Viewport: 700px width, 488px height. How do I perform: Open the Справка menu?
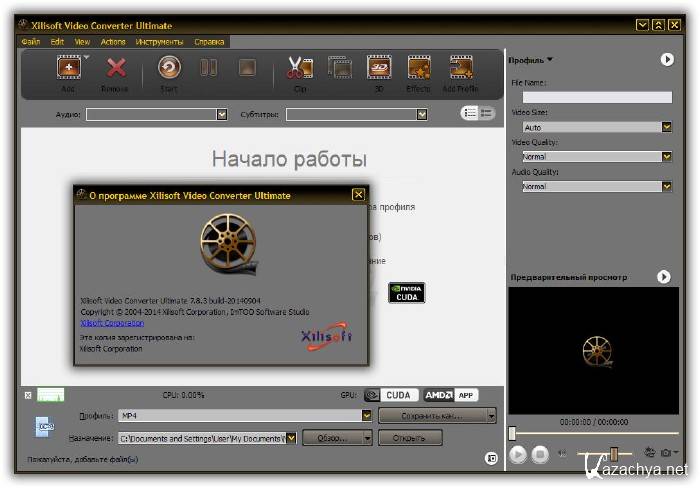(x=211, y=42)
